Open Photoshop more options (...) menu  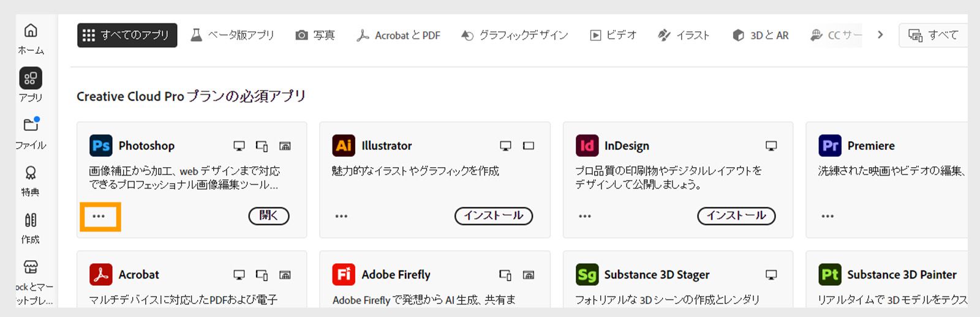pos(99,216)
